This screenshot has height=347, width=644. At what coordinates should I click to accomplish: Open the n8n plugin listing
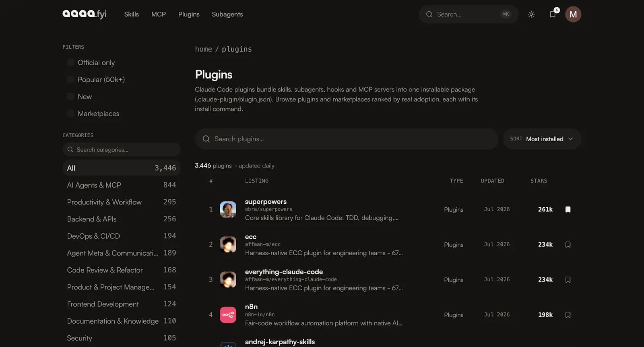(x=251, y=307)
